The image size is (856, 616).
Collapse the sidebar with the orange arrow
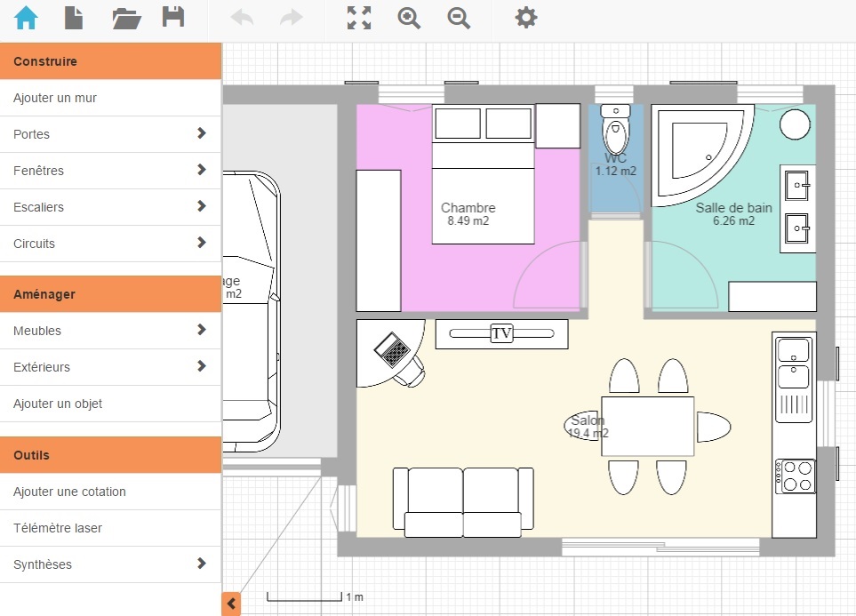pyautogui.click(x=230, y=603)
